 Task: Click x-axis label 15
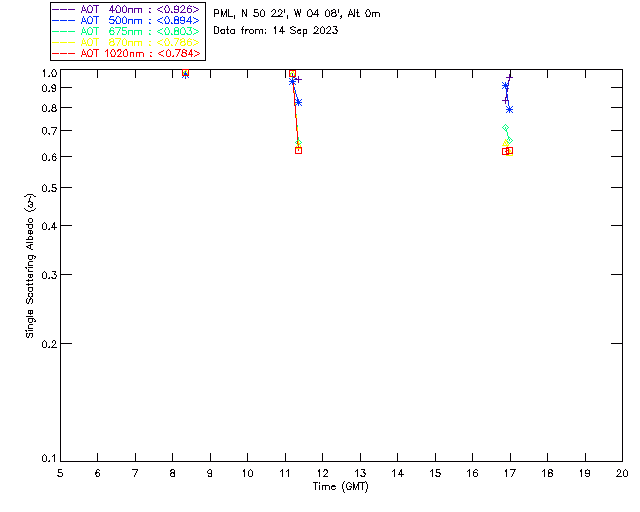tap(435, 473)
